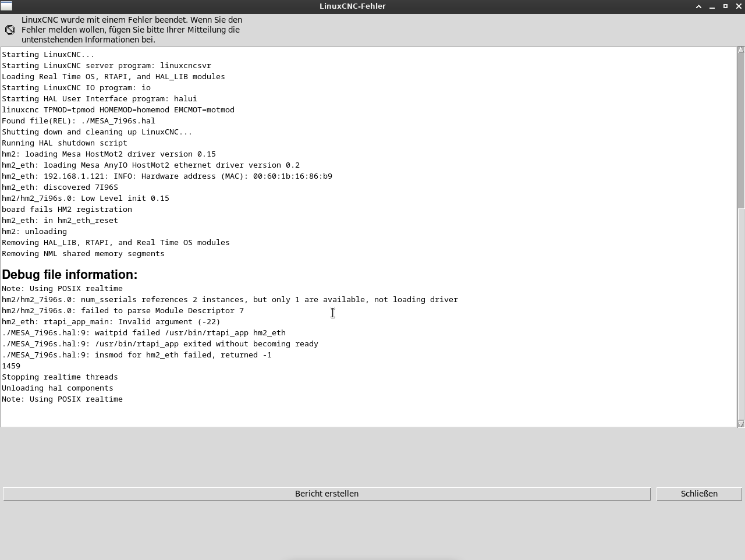Click line 'hm2_eth: discovered 7I96S'
Image resolution: width=745 pixels, height=560 pixels.
[x=60, y=187]
